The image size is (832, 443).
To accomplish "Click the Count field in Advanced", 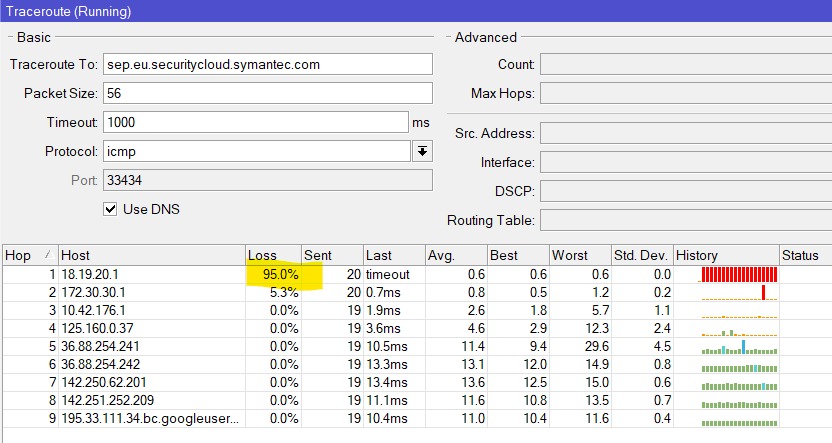I will tap(686, 64).
